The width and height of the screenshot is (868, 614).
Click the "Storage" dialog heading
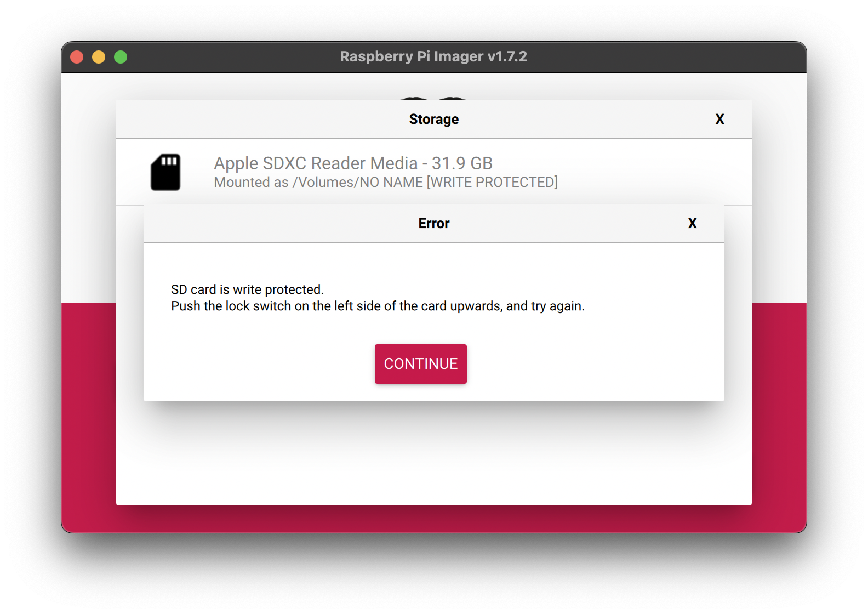coord(433,120)
